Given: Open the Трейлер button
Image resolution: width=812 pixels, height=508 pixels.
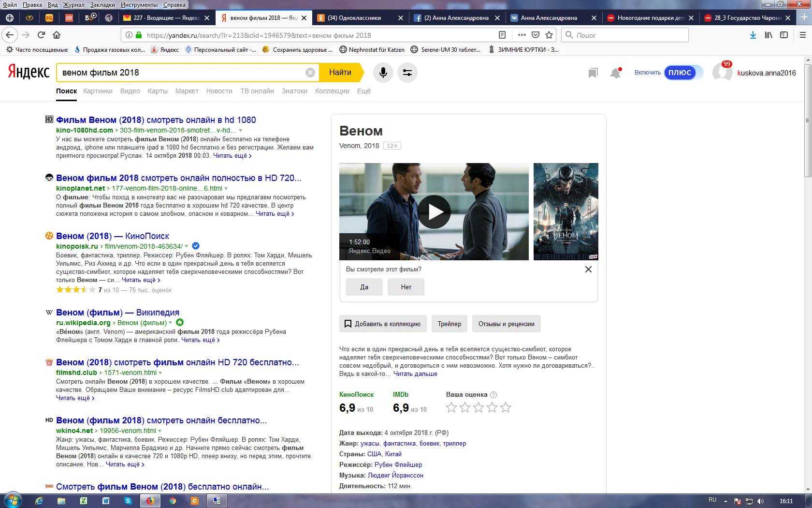Looking at the screenshot, I should click(449, 324).
